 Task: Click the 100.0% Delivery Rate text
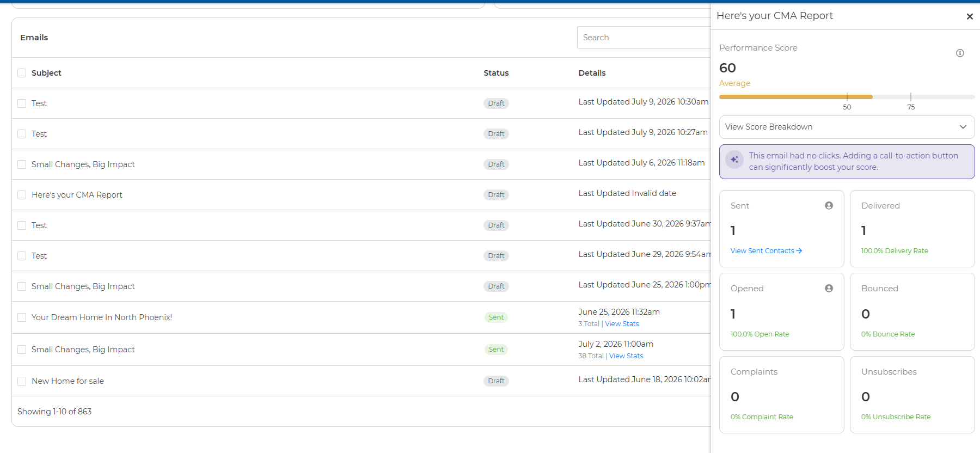click(895, 250)
